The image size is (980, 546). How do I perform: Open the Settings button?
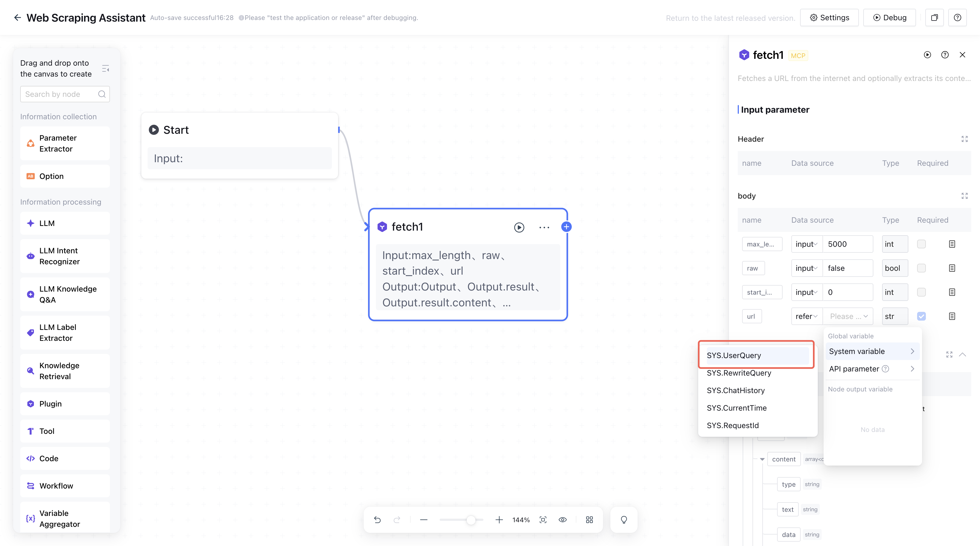(829, 18)
